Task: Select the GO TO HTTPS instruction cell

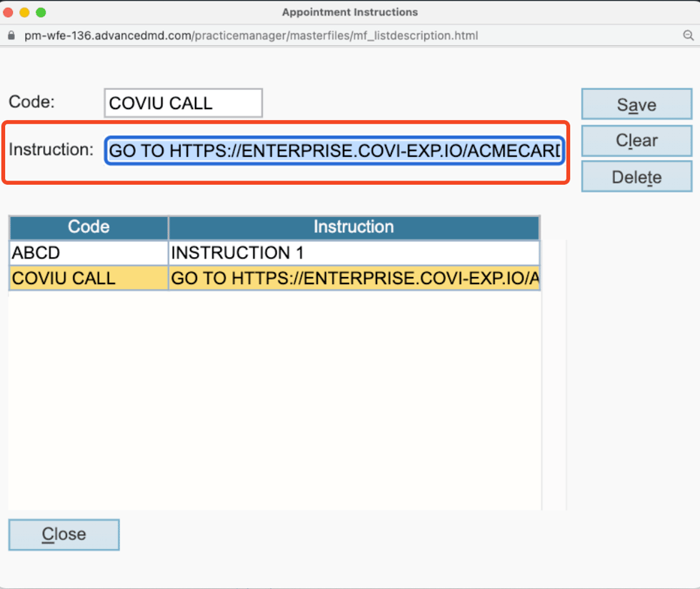Action: tap(354, 278)
